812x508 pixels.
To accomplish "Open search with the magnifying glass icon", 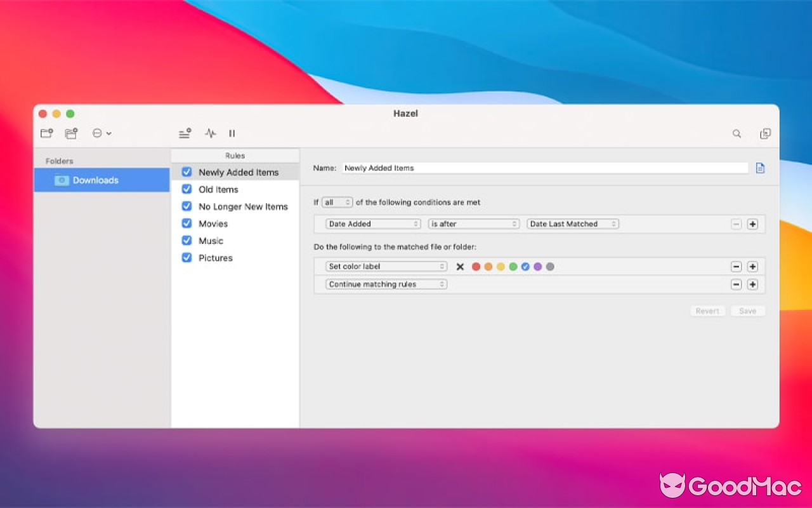I will pyautogui.click(x=737, y=133).
